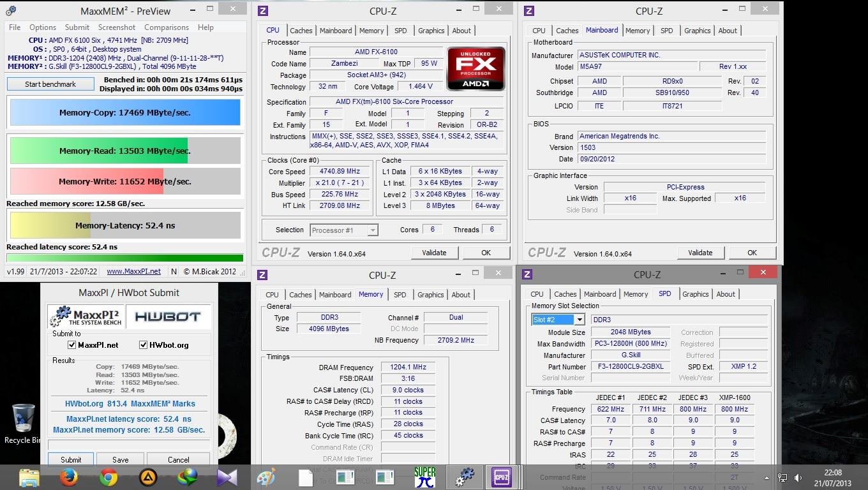Open the File menu in MaxxMEM

point(15,27)
